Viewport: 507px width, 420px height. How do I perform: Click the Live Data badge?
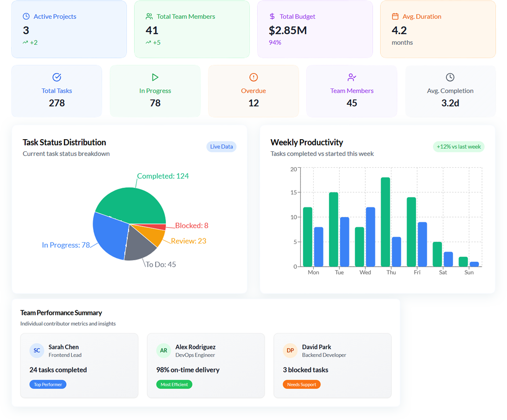pos(221,147)
